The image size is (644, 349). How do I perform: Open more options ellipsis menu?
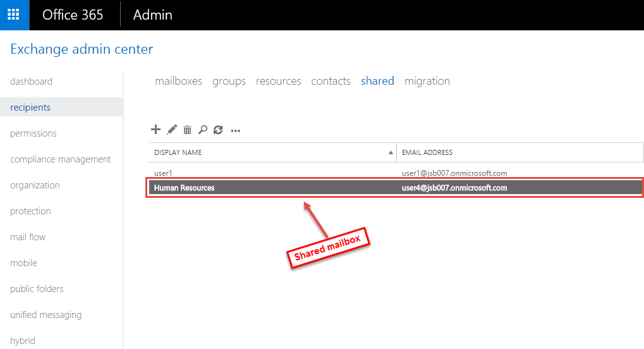(x=235, y=131)
